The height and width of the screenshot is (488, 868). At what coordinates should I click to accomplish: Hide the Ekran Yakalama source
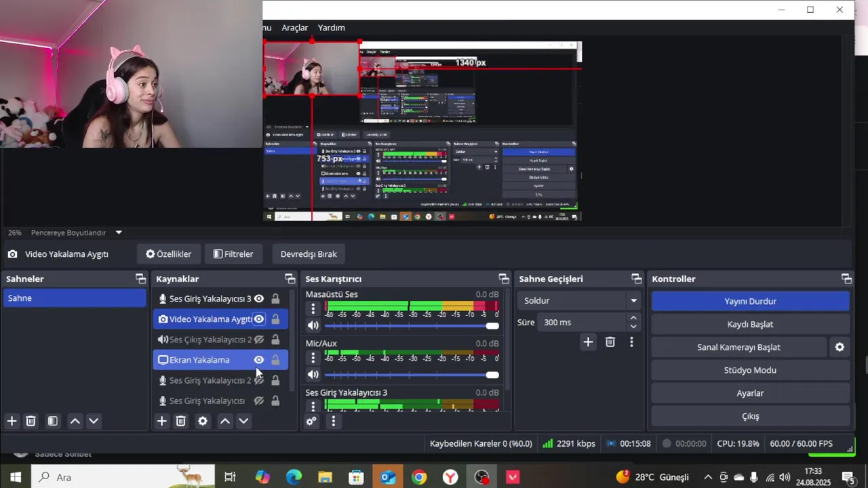258,360
